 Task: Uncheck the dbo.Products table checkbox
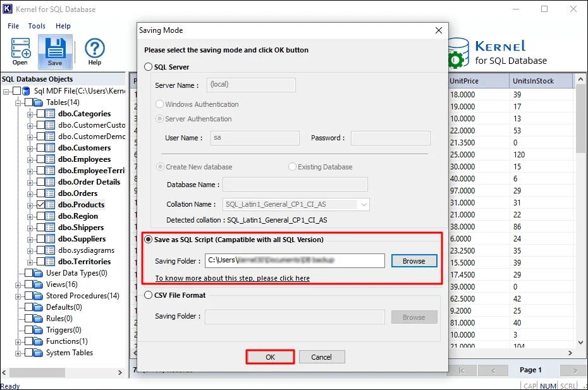tap(40, 205)
